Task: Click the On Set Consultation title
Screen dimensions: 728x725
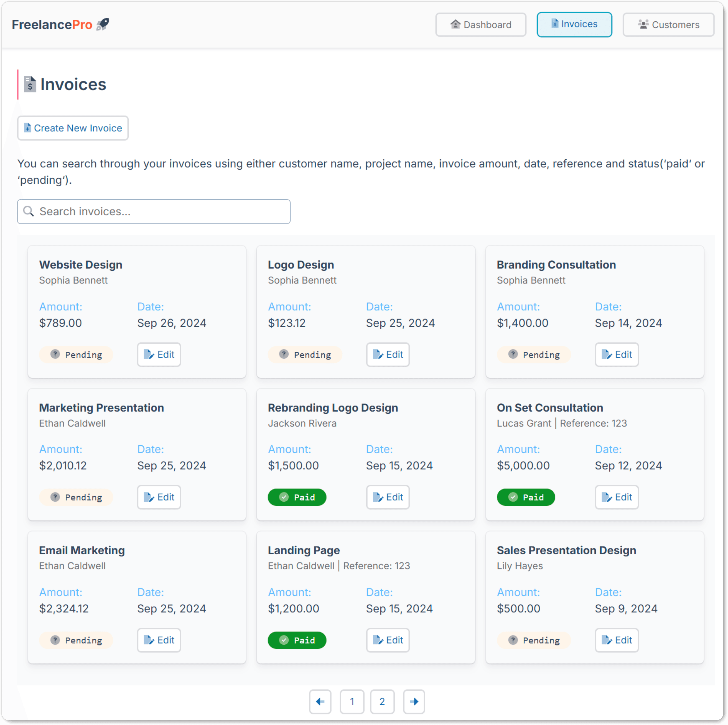Action: point(550,407)
